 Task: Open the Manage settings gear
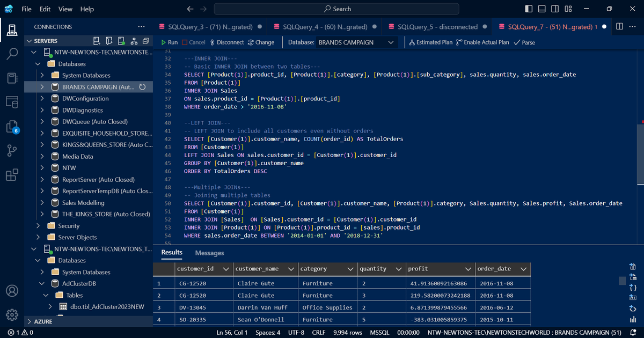(x=12, y=315)
